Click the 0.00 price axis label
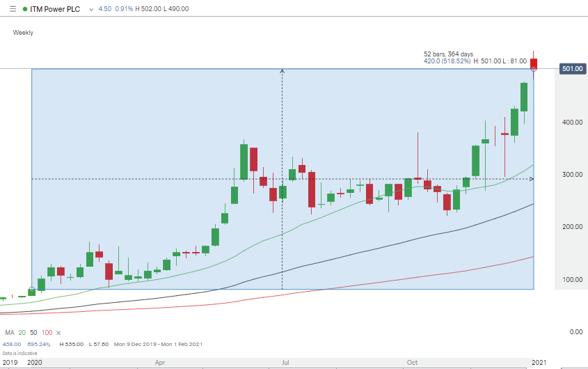Image resolution: width=588 pixels, height=369 pixels. (576, 332)
